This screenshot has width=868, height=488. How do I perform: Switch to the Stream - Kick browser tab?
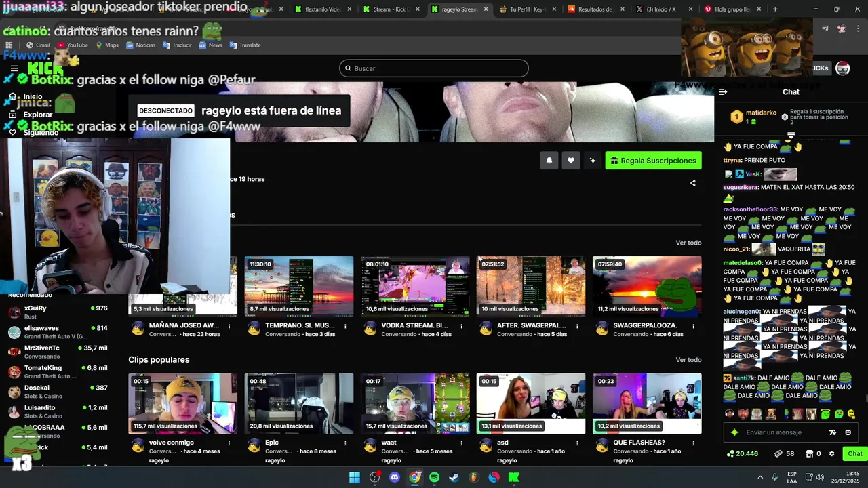pos(391,9)
